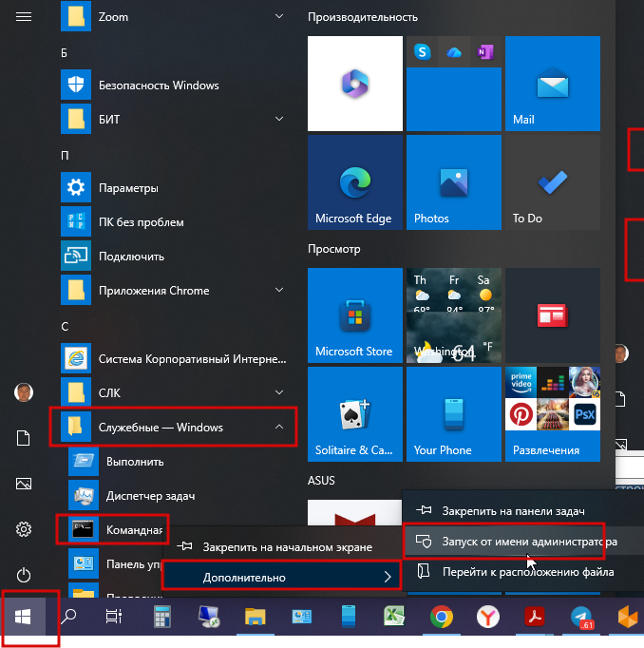Screen dimensions: 644x648
Task: Open the Washington weather tile
Action: (x=454, y=315)
